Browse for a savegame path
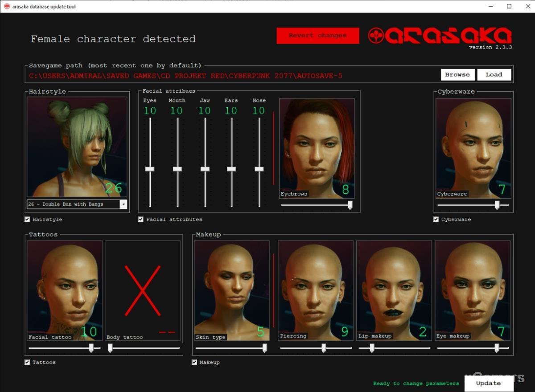The image size is (535, 392). pos(457,74)
